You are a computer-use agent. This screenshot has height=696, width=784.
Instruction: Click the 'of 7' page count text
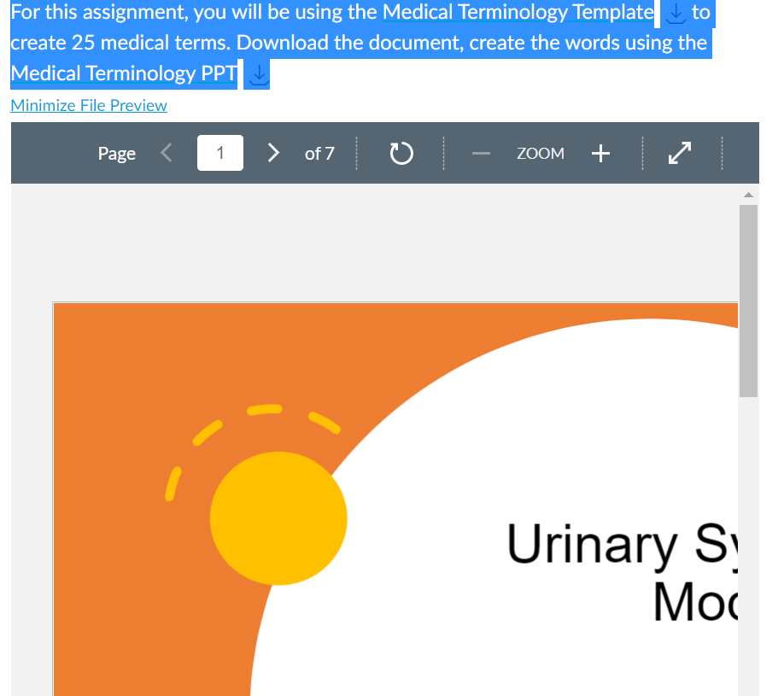coord(319,154)
